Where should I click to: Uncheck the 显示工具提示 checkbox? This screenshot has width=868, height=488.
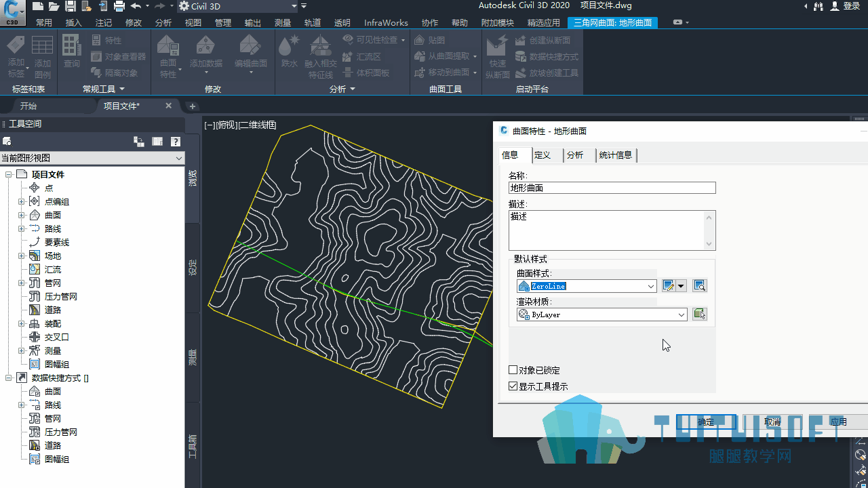click(x=513, y=386)
